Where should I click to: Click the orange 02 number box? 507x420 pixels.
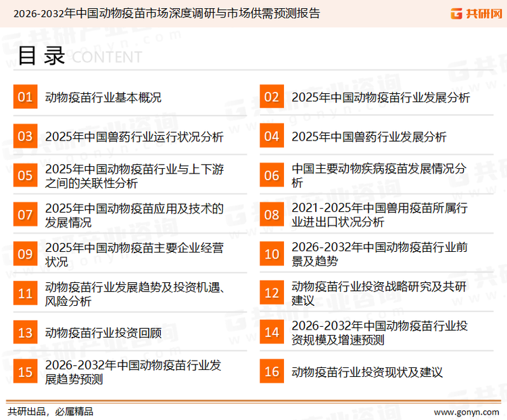(x=272, y=97)
